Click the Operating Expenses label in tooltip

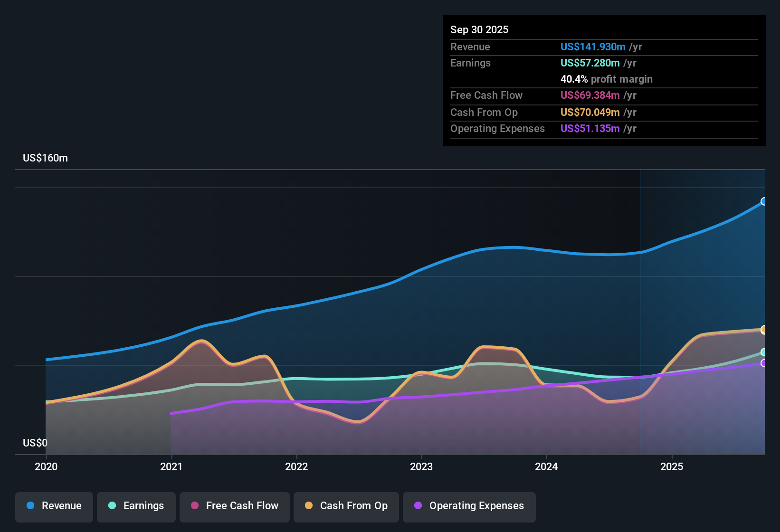497,128
